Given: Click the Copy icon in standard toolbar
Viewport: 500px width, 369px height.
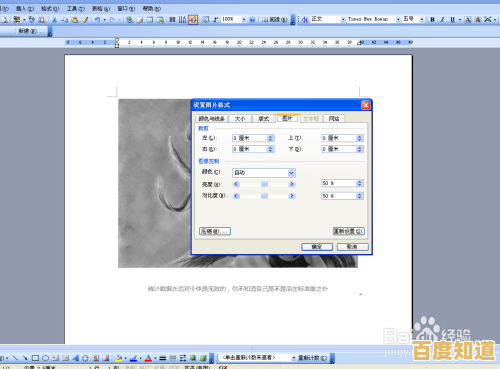Looking at the screenshot, I should (64, 20).
